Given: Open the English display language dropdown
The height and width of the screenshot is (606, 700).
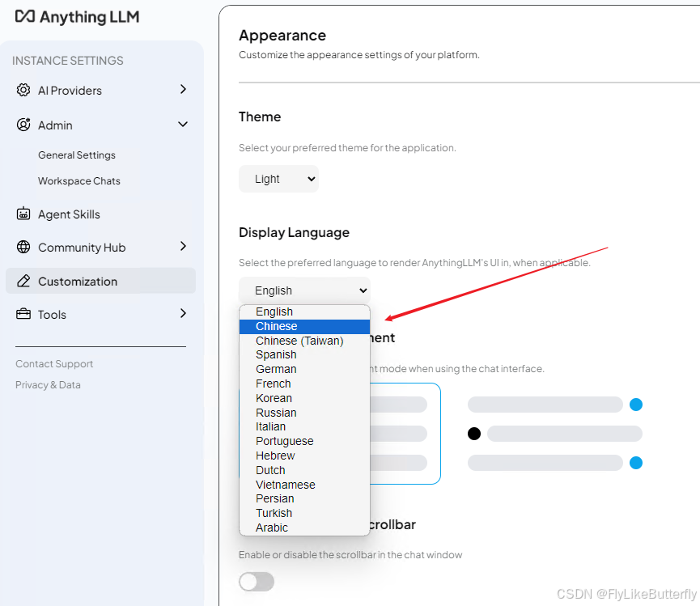Looking at the screenshot, I should click(x=304, y=290).
